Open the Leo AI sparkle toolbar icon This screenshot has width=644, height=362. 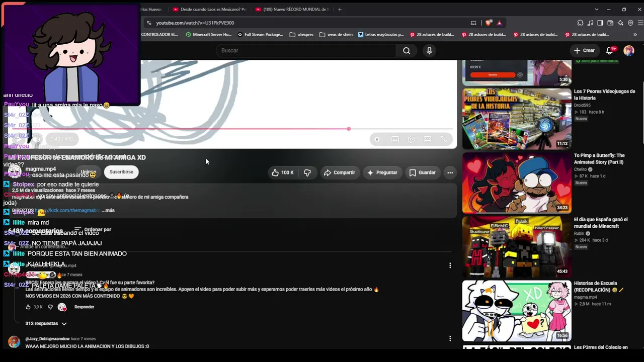(x=620, y=23)
